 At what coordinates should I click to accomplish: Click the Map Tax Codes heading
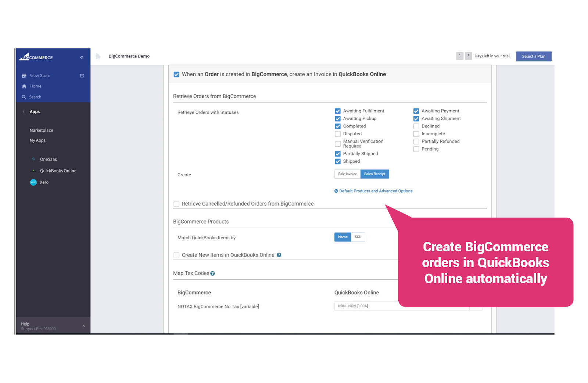tap(191, 273)
